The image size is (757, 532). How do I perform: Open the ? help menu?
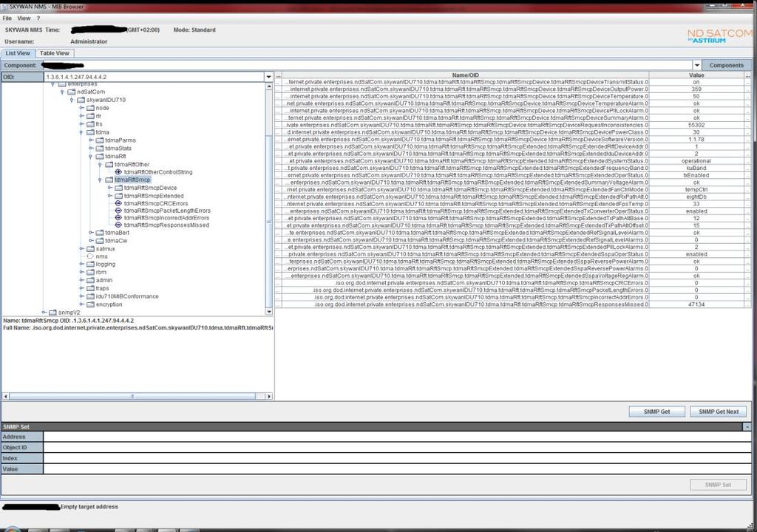(x=38, y=18)
